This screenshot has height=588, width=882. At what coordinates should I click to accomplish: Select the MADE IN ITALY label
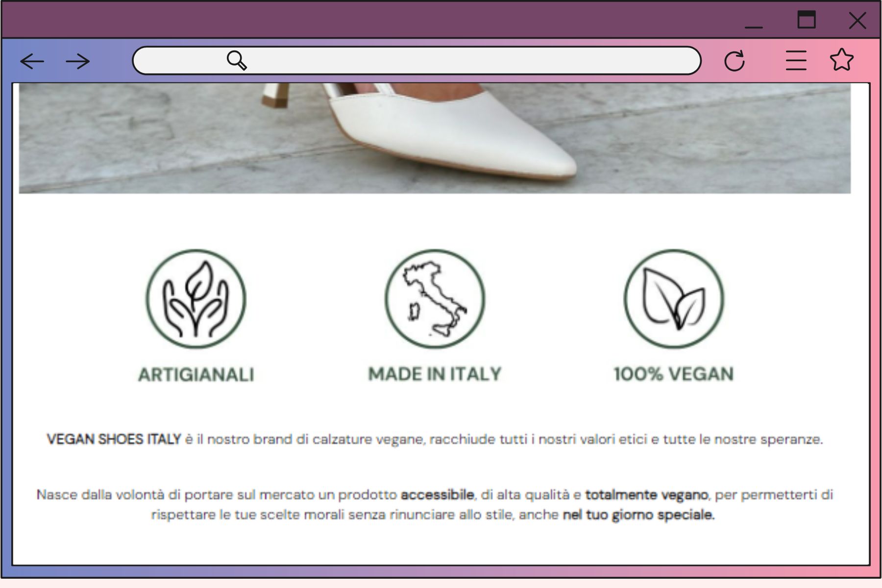pos(435,374)
